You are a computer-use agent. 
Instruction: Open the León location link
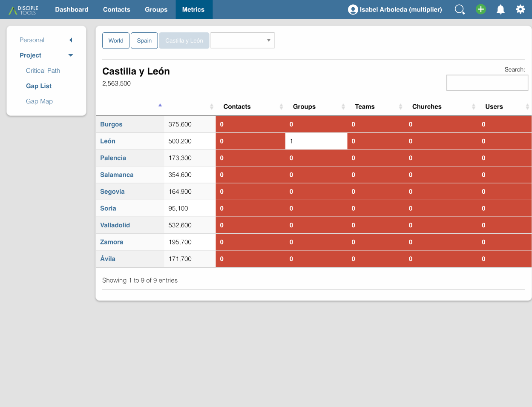[x=108, y=141]
